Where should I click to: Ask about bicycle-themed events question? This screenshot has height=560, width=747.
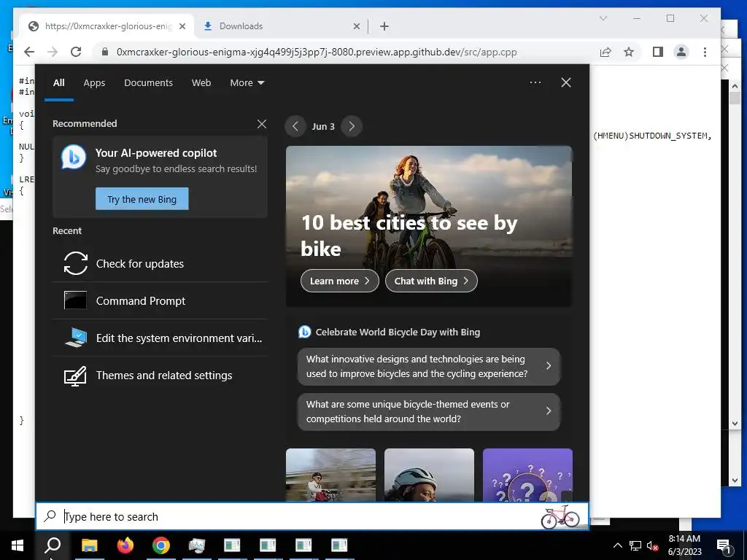tap(429, 411)
